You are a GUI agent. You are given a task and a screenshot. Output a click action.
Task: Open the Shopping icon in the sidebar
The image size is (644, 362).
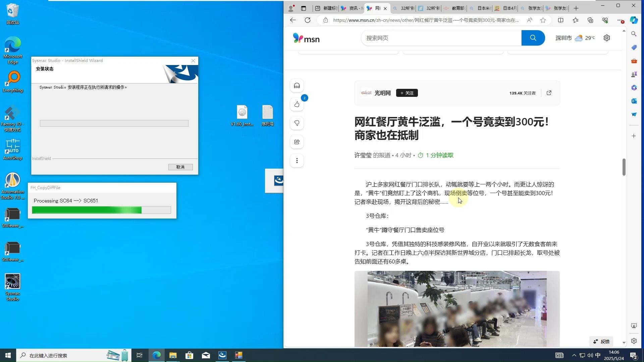(x=634, y=47)
